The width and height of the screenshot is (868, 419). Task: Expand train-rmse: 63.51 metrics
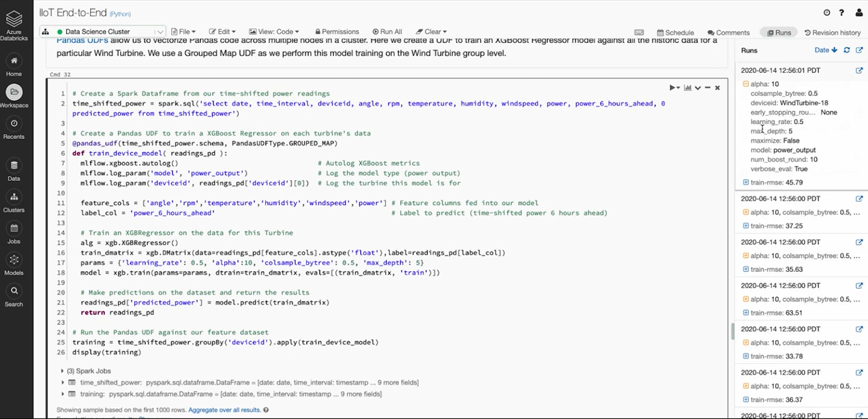pyautogui.click(x=746, y=313)
